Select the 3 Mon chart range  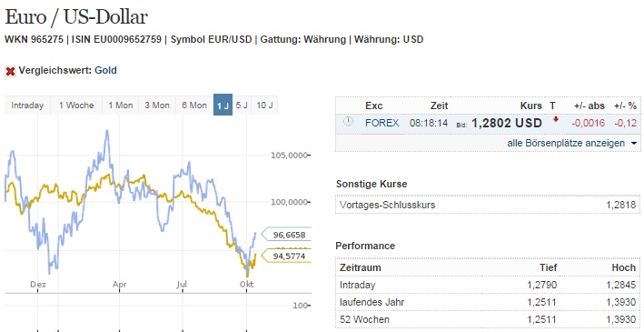tap(157, 106)
